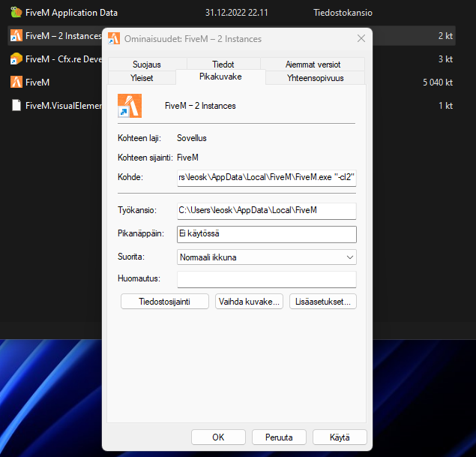Switch to the Yleiset tab
Image resolution: width=476 pixels, height=457 pixels.
(x=142, y=77)
